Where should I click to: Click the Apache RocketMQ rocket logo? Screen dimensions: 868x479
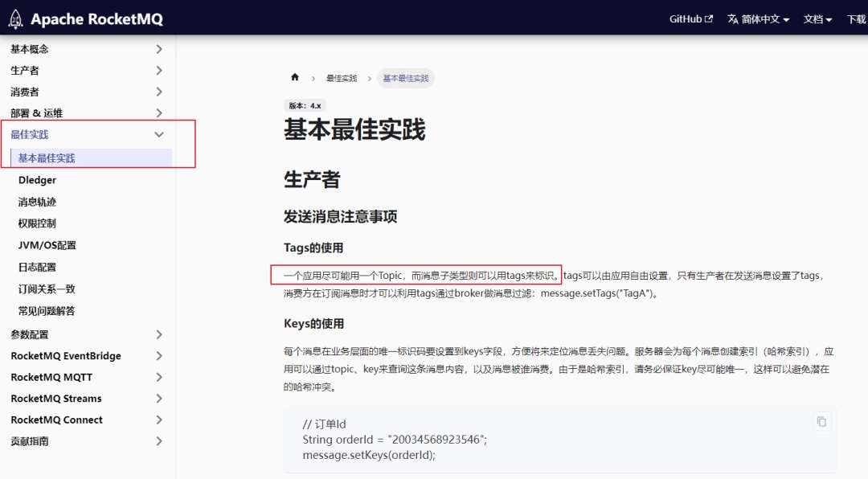tap(15, 18)
